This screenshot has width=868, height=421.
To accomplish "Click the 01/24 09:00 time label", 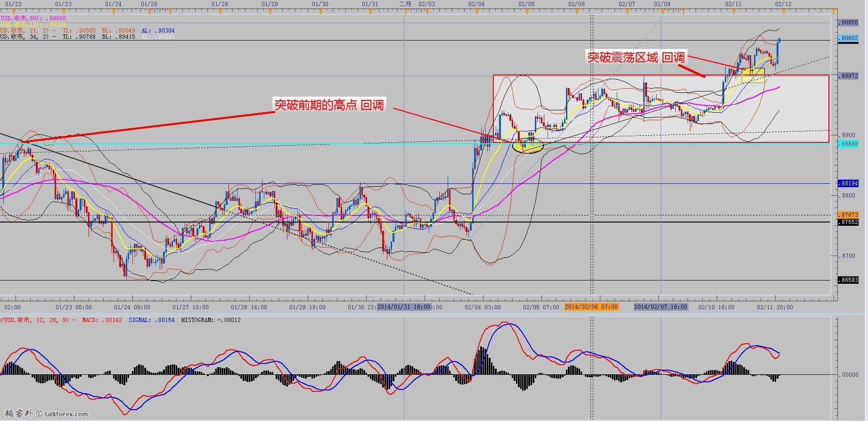I will 132,307.
